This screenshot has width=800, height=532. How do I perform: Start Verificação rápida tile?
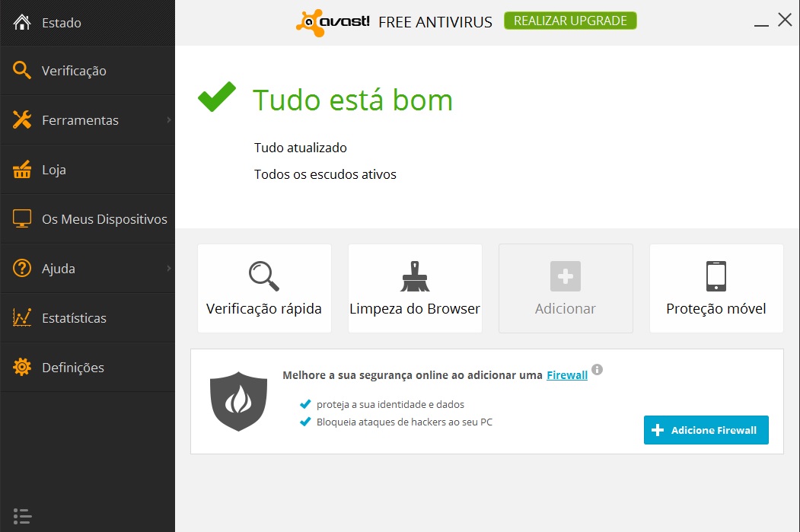point(264,288)
